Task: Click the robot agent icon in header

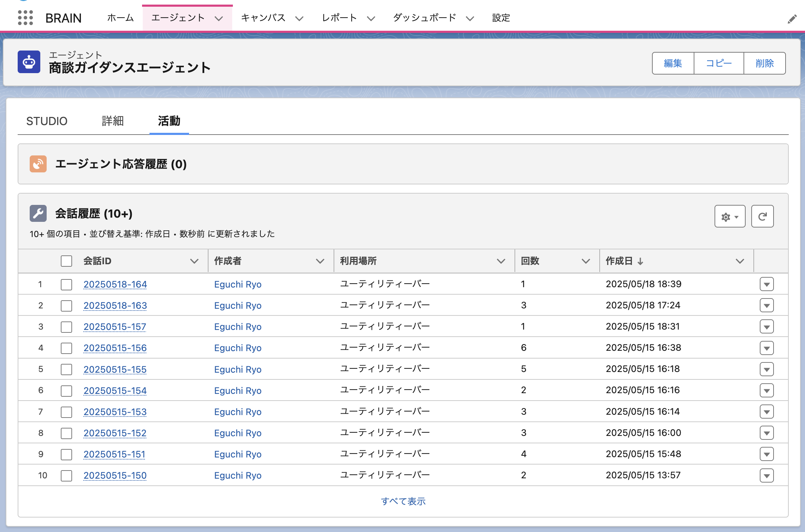Action: tap(29, 62)
